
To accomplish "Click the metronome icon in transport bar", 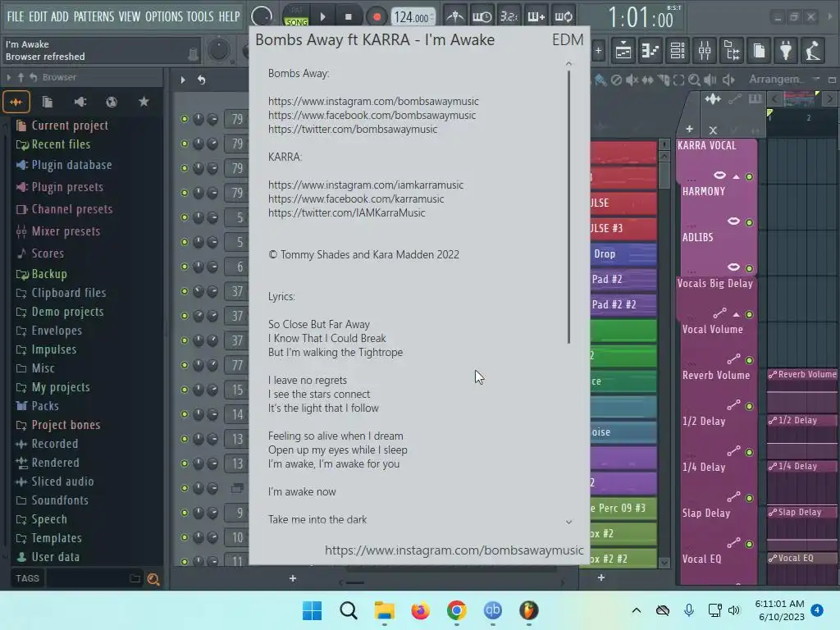I will click(455, 16).
